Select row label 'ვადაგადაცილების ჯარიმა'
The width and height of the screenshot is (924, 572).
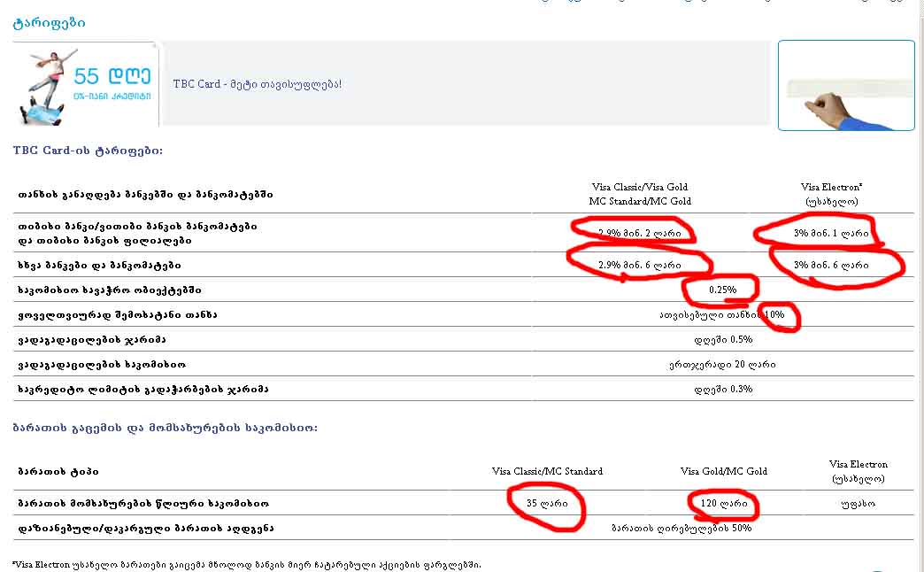coord(92,339)
